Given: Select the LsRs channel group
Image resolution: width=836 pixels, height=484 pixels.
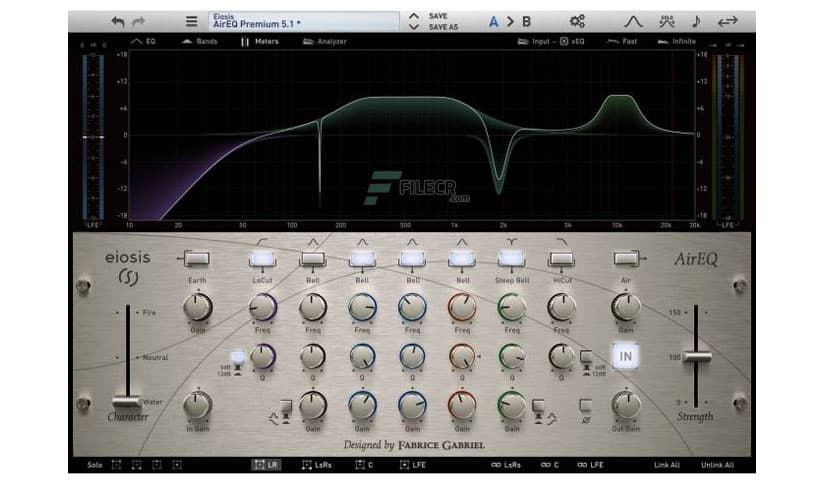Looking at the screenshot, I should pyautogui.click(x=317, y=465).
